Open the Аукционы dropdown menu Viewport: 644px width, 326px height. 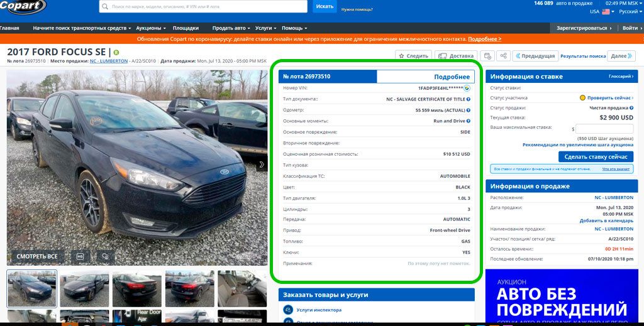tap(151, 28)
